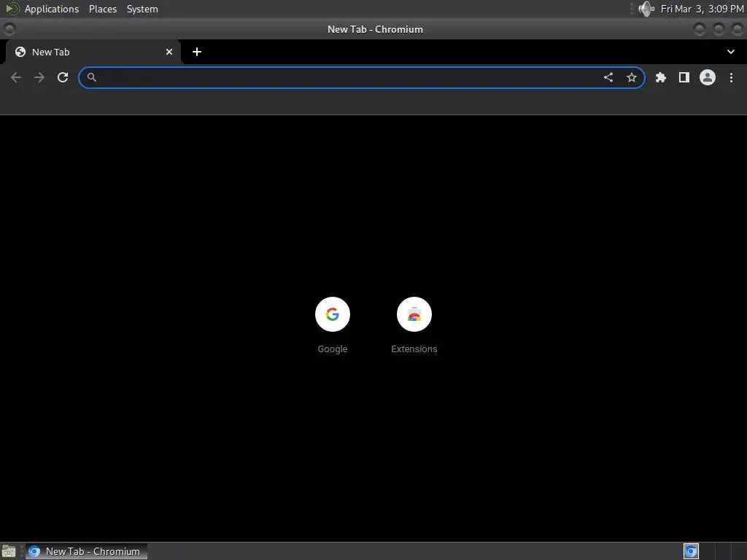This screenshot has width=747, height=560.
Task: Open Chromium three-dot menu
Action: click(731, 77)
